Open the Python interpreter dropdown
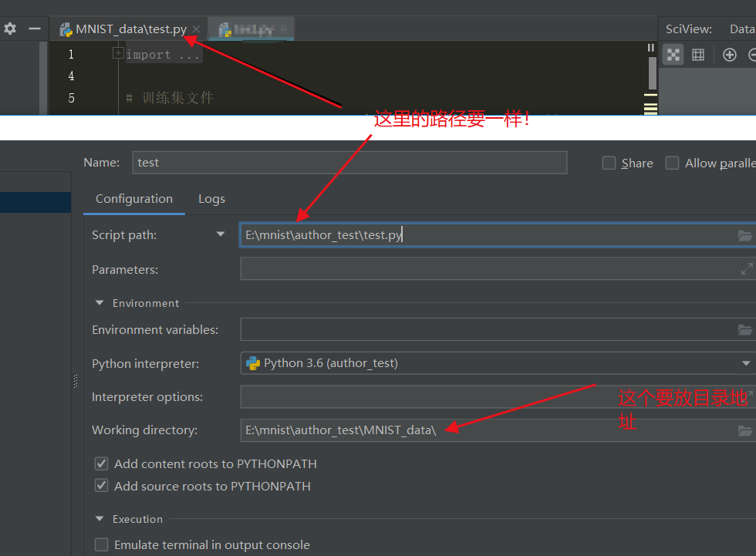The image size is (756, 556). click(x=746, y=363)
